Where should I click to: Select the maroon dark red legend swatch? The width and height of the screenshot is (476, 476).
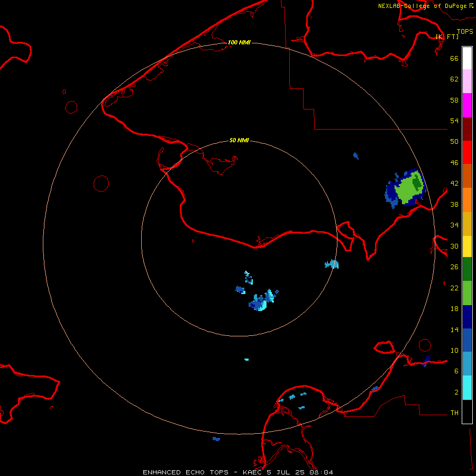point(467,129)
